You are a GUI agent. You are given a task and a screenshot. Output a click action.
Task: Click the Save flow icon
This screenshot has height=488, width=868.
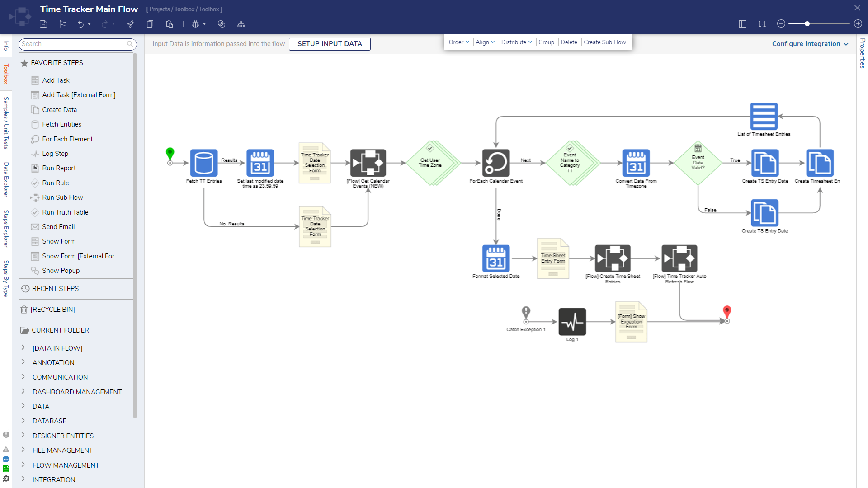click(43, 24)
